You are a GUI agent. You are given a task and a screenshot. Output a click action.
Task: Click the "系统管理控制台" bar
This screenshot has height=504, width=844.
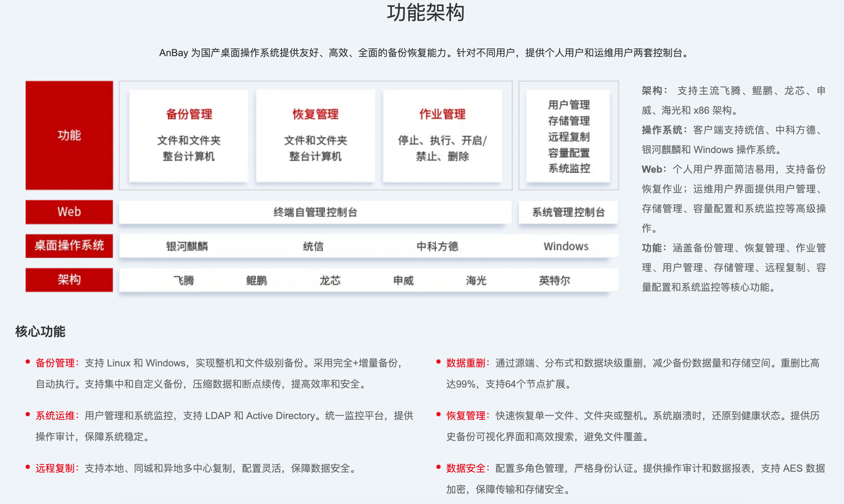pyautogui.click(x=568, y=212)
